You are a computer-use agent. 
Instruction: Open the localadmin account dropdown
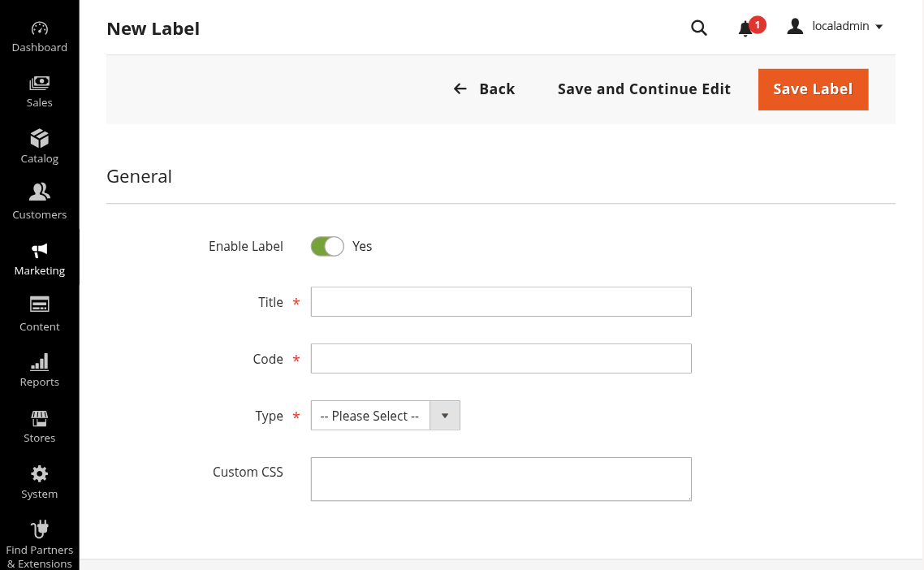pos(835,27)
